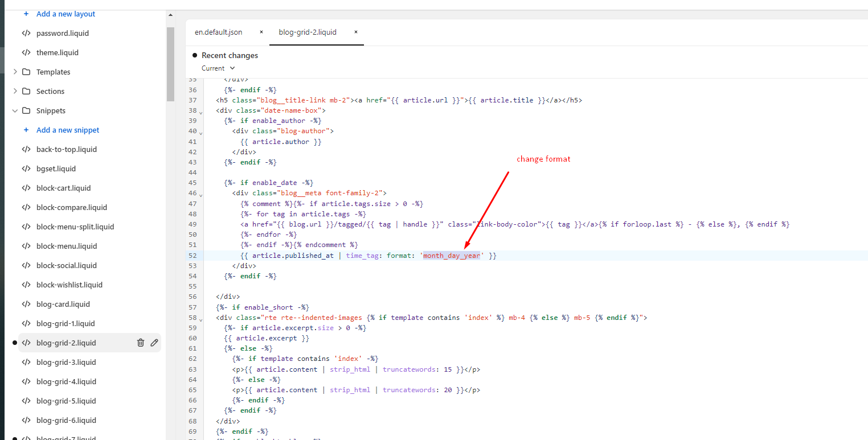Click 'article.title' on line 37
This screenshot has width=868, height=440.
507,100
